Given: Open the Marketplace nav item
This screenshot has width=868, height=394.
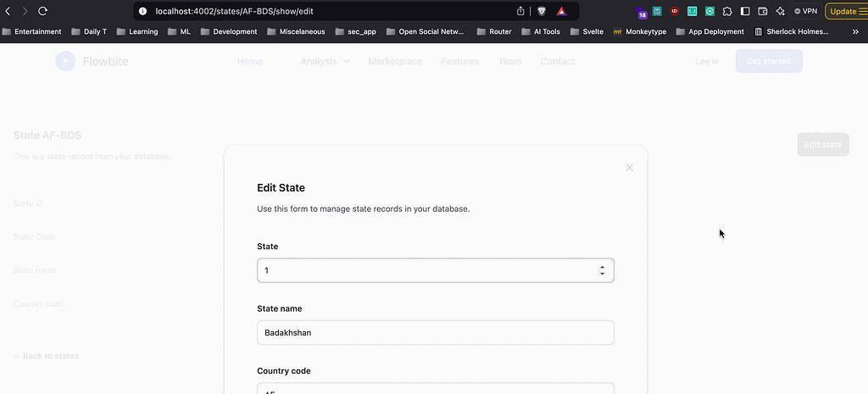Looking at the screenshot, I should click(395, 61).
